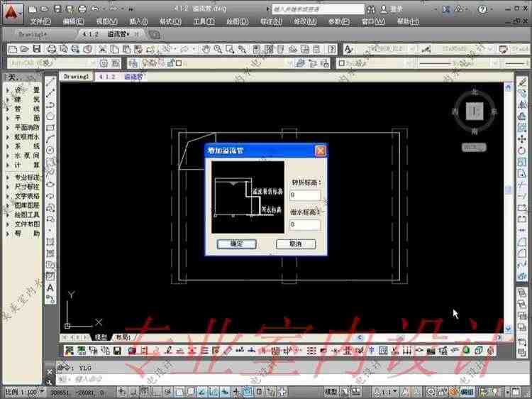Open the WCS dropdown under ViewCube
This screenshot has width=532, height=399.
click(x=474, y=147)
